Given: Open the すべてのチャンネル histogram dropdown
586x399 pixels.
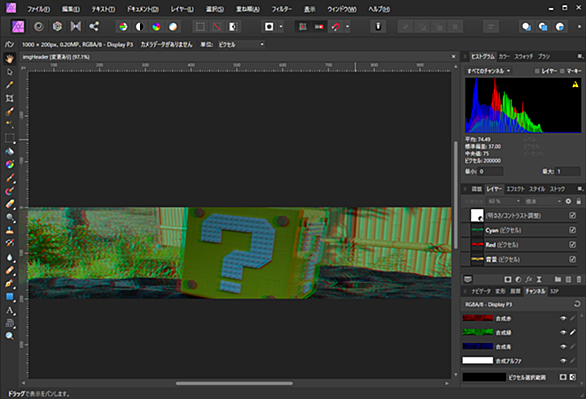Looking at the screenshot, I should pyautogui.click(x=488, y=71).
